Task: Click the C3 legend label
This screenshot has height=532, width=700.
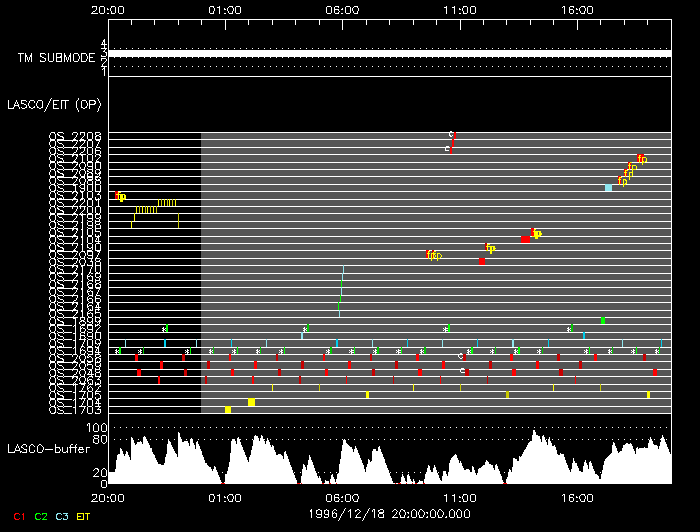Action: (x=62, y=516)
